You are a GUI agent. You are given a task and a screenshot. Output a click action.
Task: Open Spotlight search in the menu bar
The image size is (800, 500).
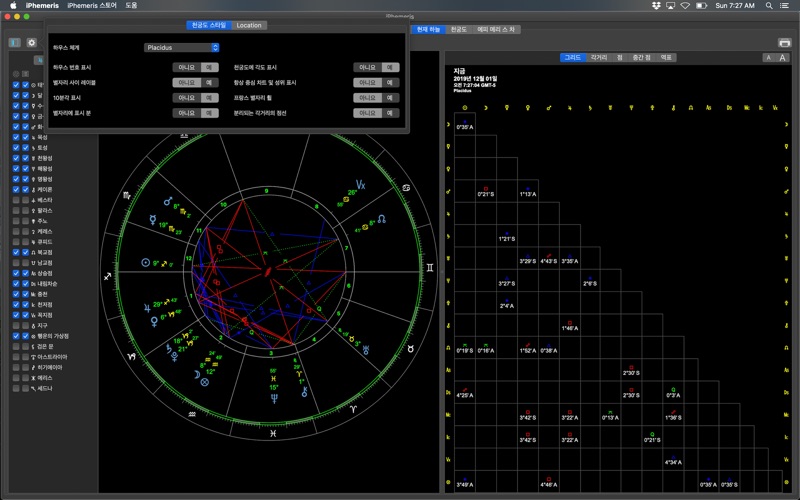click(770, 5)
